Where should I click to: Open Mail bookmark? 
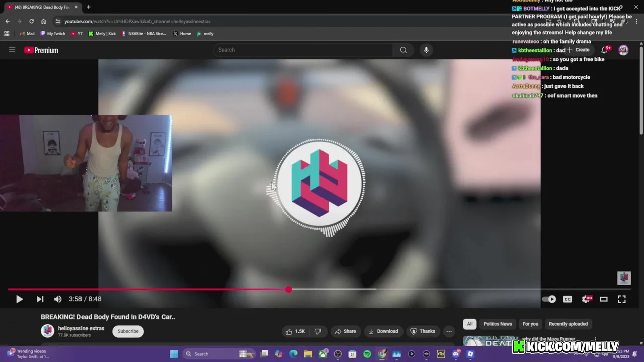tap(27, 34)
